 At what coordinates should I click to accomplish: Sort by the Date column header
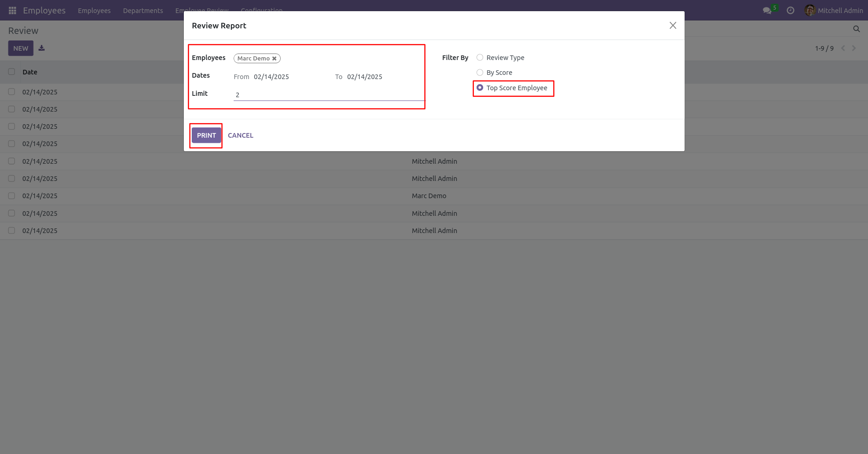coord(30,72)
